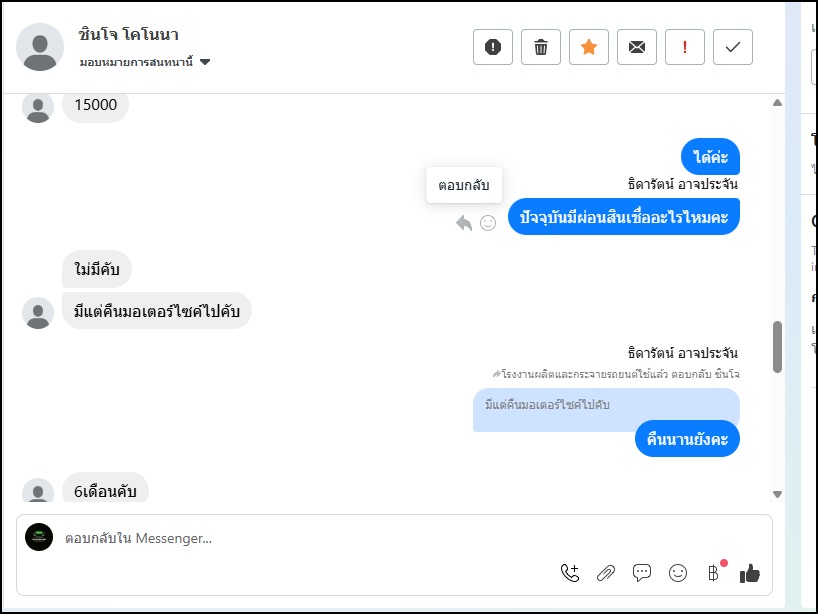This screenshot has width=818, height=614.
Task: Open saved replies speech-bubble icon
Action: point(642,573)
